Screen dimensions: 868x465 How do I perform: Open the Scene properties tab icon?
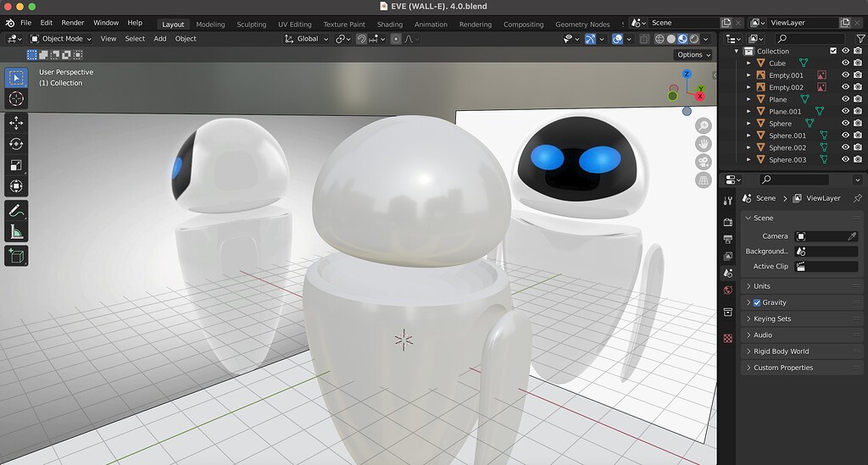tap(728, 273)
